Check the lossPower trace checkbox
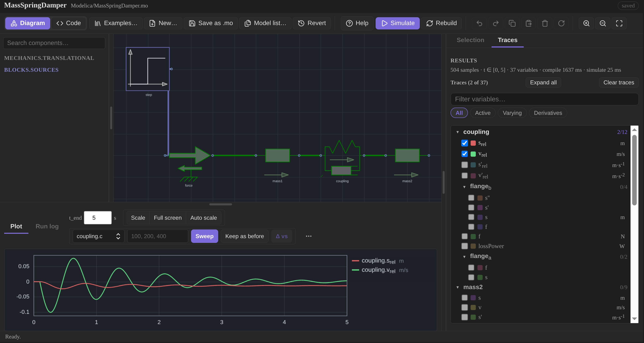The height and width of the screenshot is (343, 644). [x=464, y=246]
